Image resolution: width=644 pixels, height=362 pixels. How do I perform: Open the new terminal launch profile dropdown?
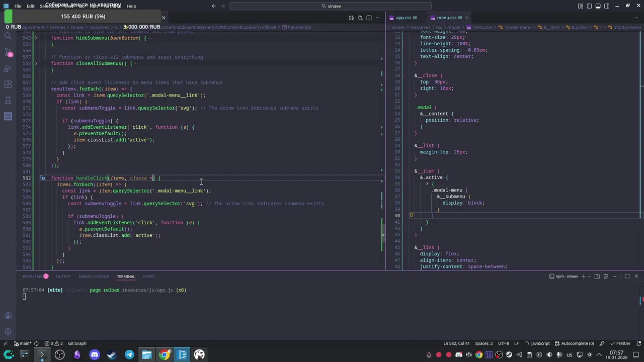[x=590, y=277]
